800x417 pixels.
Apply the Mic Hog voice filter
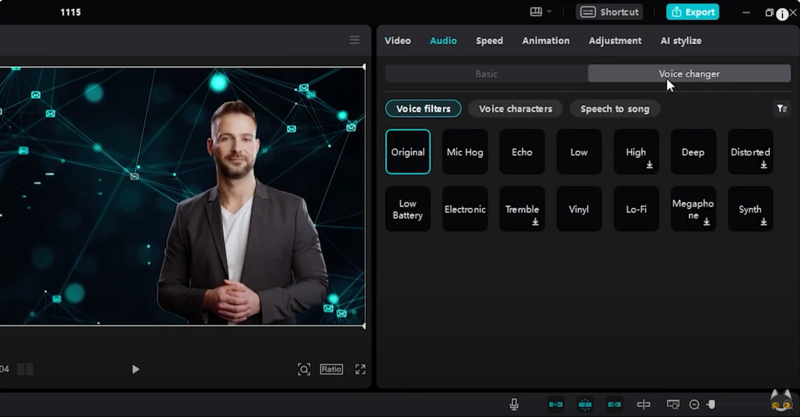pos(465,152)
